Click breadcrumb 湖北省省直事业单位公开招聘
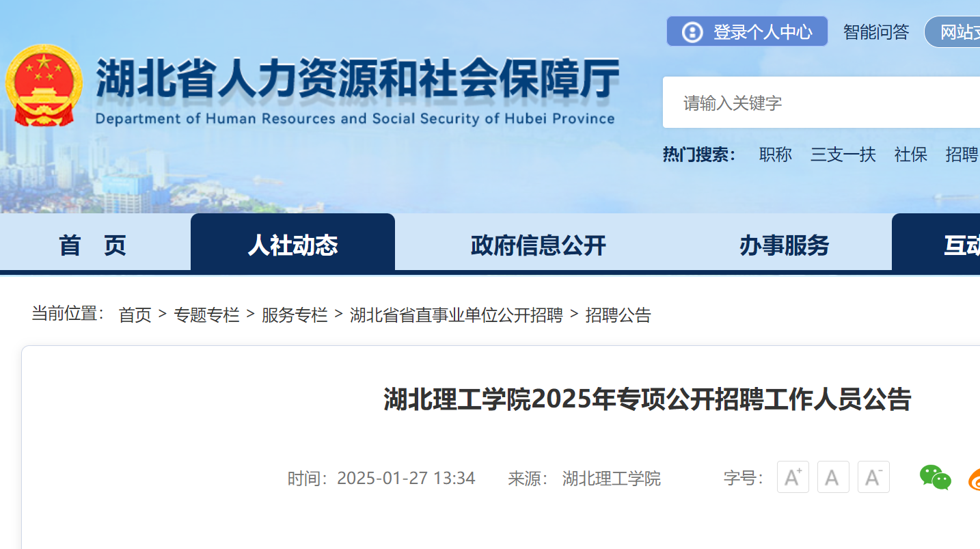The height and width of the screenshot is (549, 980). (x=457, y=314)
